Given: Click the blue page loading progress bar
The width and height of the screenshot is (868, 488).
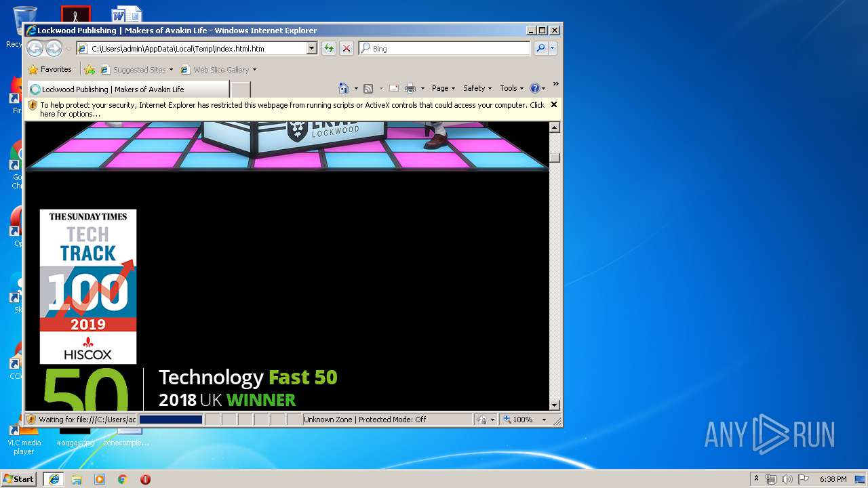Looking at the screenshot, I should click(170, 420).
